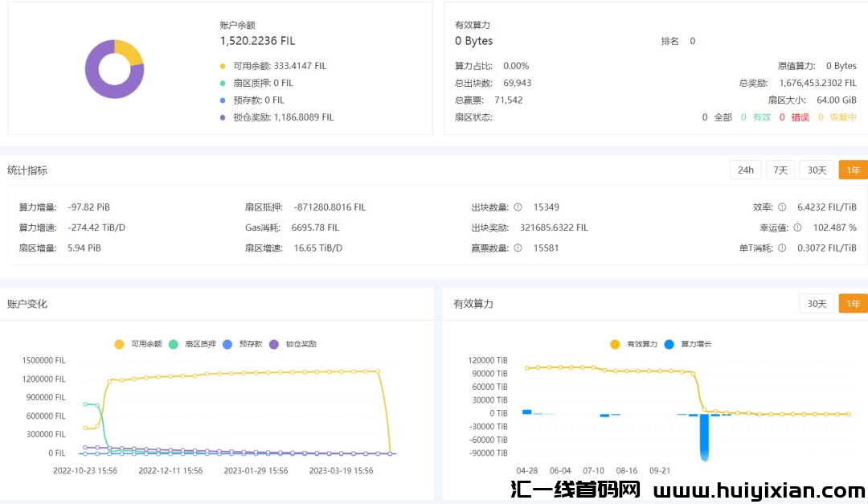
Task: Select 30天 in the 统计指标 panel
Action: (817, 170)
